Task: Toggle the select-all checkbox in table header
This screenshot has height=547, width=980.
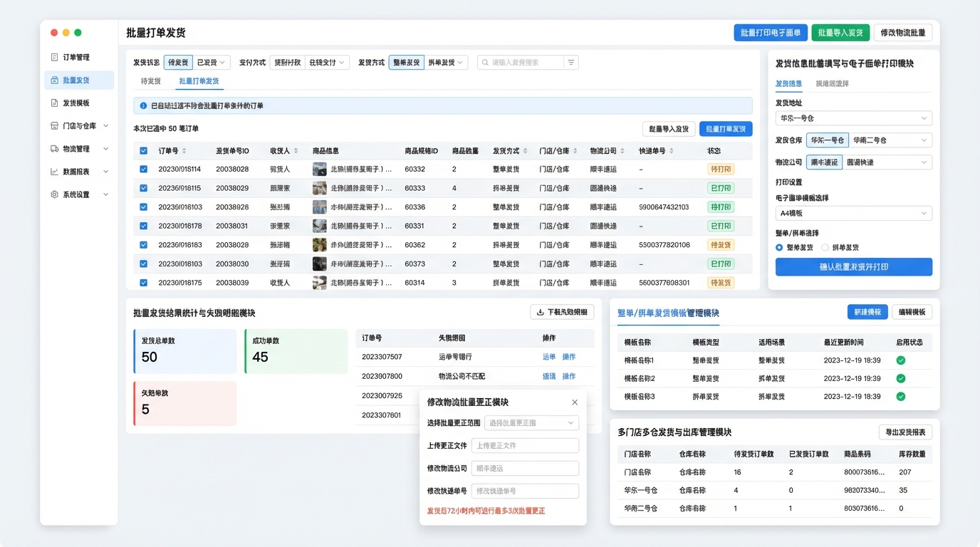Action: 144,151
